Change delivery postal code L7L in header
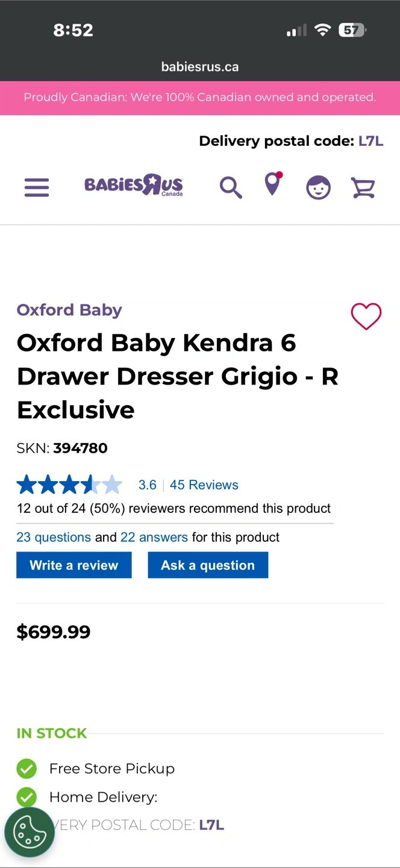Viewport: 400px width, 868px height. tap(370, 141)
